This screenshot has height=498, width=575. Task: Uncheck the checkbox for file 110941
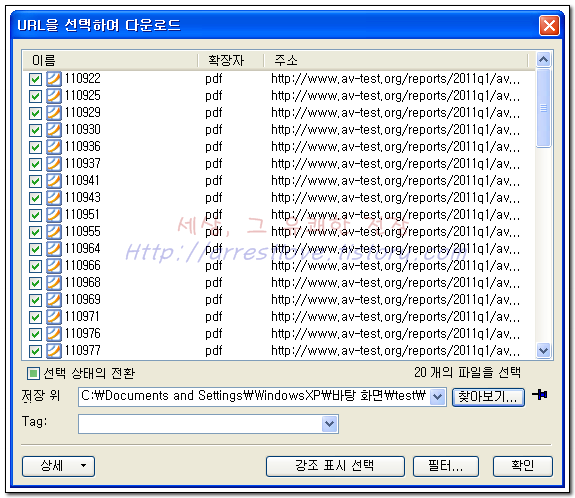click(35, 181)
